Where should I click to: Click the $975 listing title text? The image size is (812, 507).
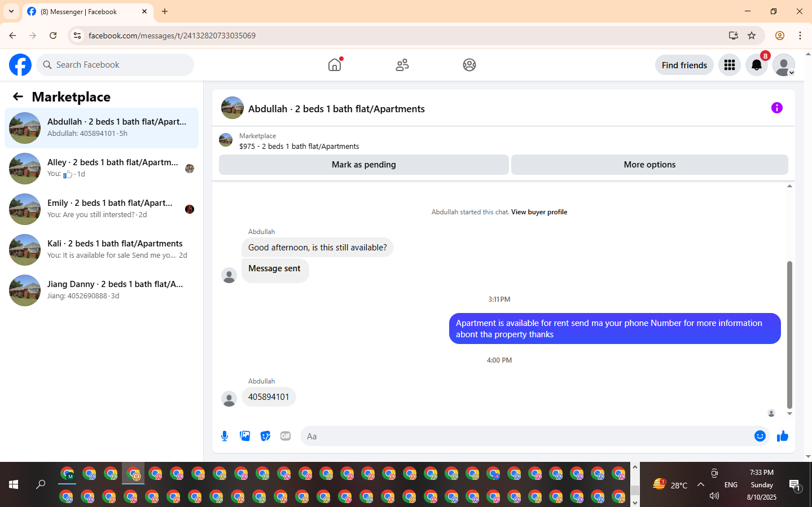tap(299, 146)
